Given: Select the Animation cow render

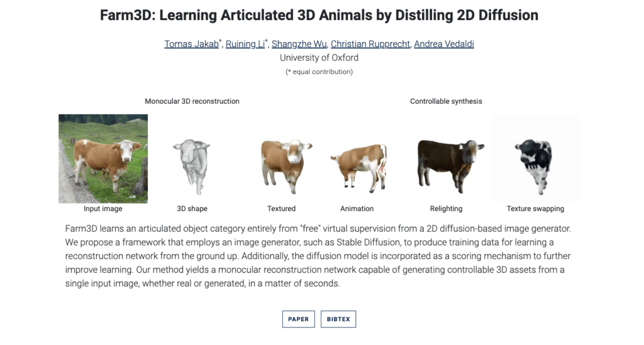Looking at the screenshot, I should point(360,168).
